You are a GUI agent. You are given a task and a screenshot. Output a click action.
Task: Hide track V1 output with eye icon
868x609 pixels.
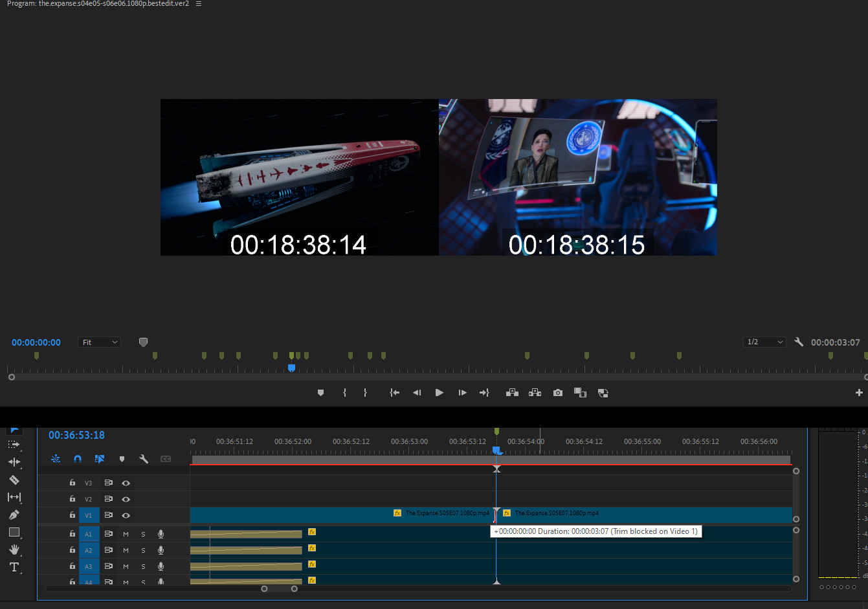[x=126, y=516]
